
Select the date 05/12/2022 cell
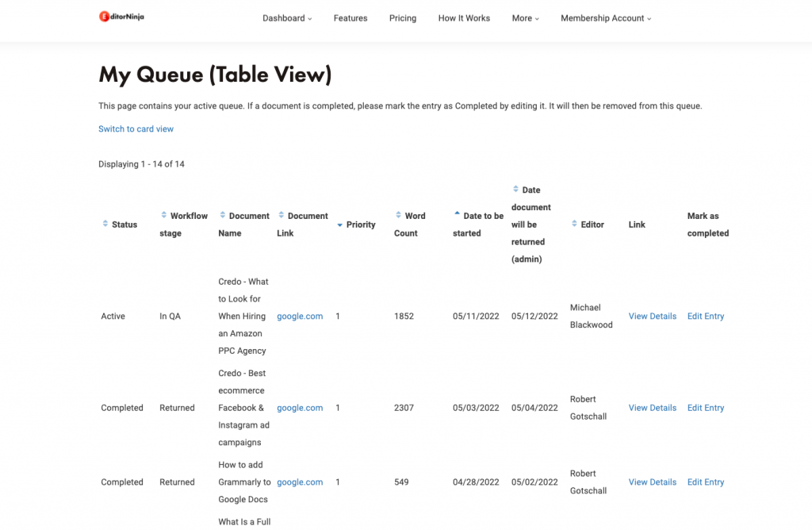pos(534,316)
